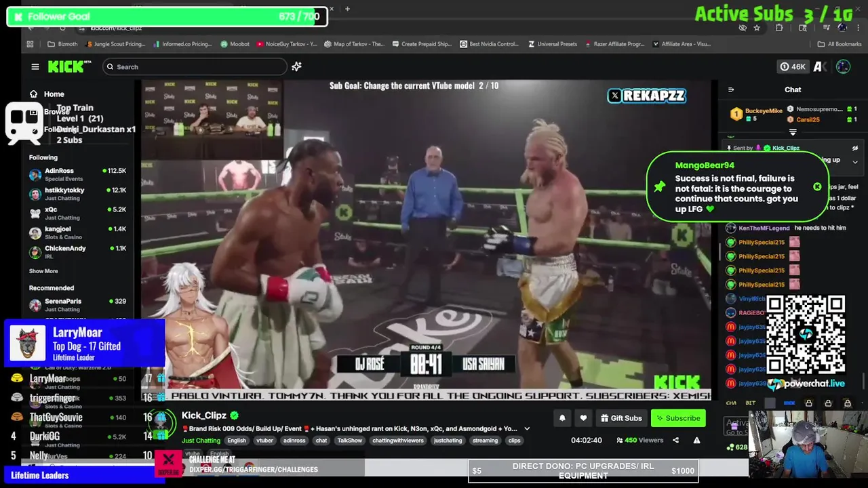The image size is (868, 488).
Task: Open AdinRoss followed channel
Action: [x=77, y=174]
